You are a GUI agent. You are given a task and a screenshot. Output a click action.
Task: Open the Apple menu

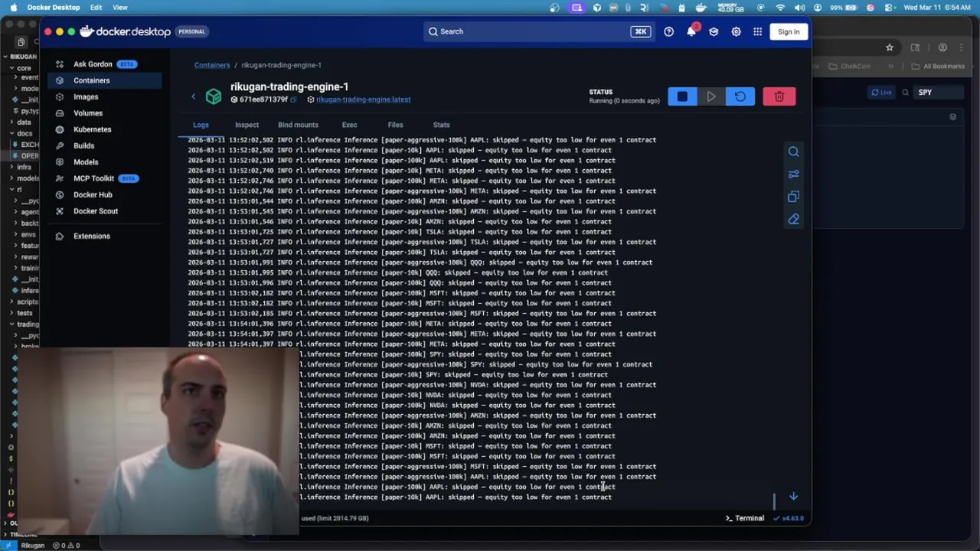point(13,7)
